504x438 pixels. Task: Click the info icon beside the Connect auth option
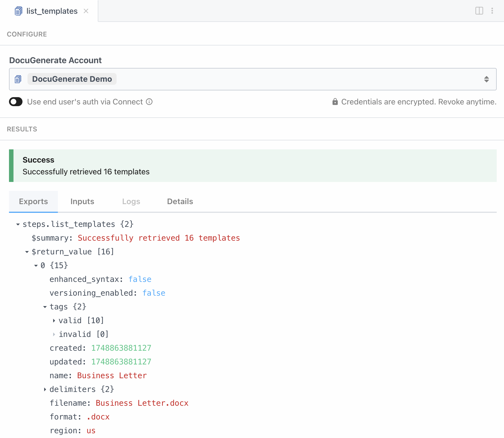click(x=149, y=102)
